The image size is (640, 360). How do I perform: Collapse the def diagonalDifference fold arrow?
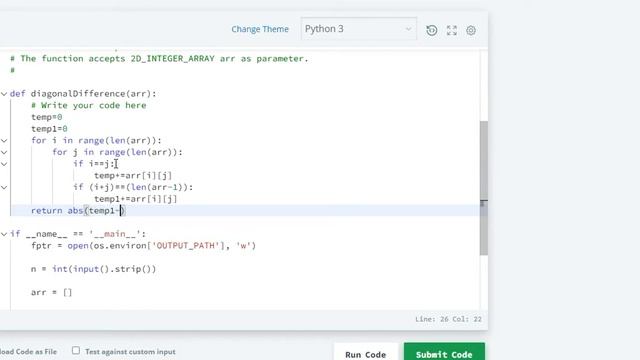[4, 94]
